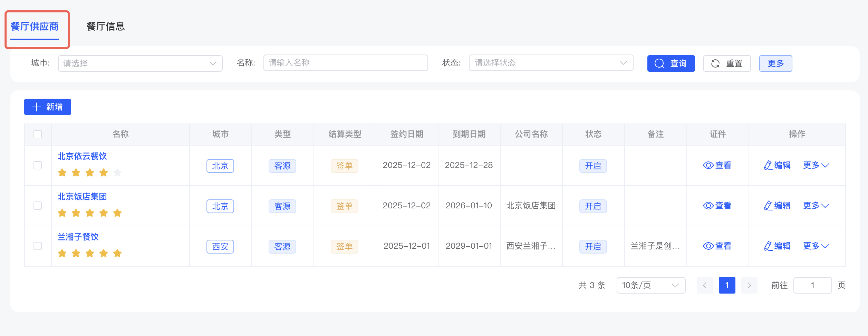Switch to the 餐厅信息 tab

pyautogui.click(x=105, y=27)
